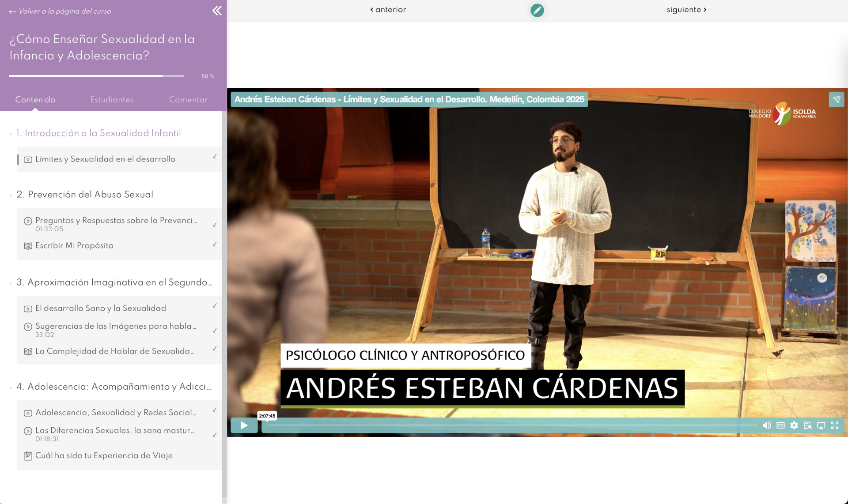Collapse section 1 Introducción a la Sexualidad Infantil
The height and width of the screenshot is (504, 848).
[11, 134]
